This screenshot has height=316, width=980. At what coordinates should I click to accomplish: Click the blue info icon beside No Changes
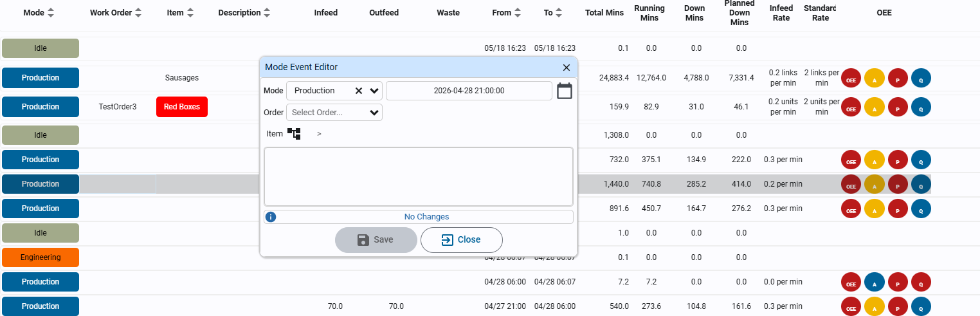tap(271, 217)
